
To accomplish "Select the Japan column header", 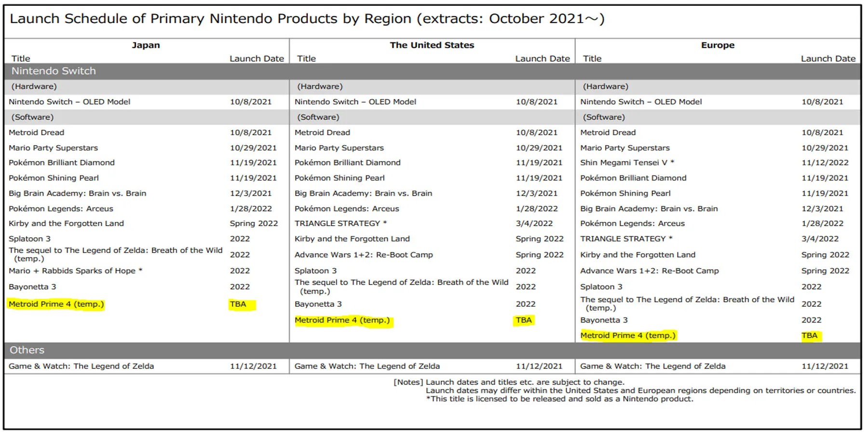I will (146, 45).
